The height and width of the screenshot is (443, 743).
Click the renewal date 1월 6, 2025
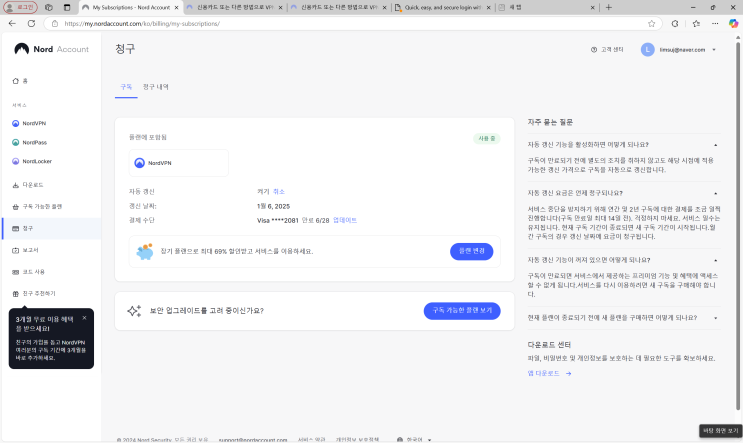pyautogui.click(x=273, y=206)
